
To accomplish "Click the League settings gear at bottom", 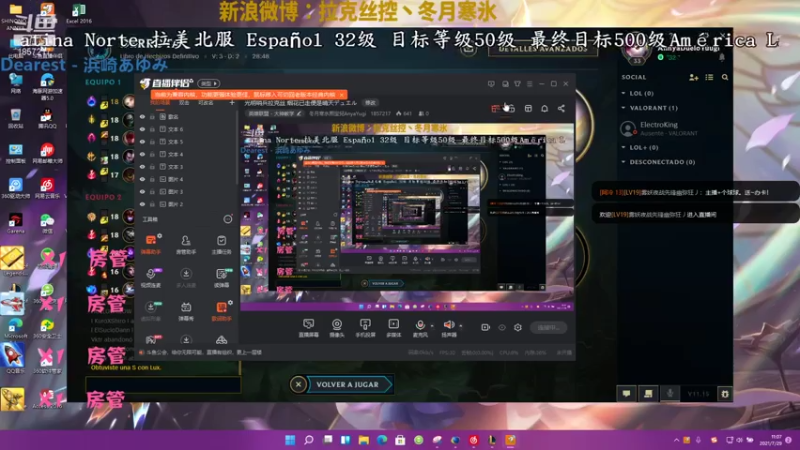I will (724, 393).
